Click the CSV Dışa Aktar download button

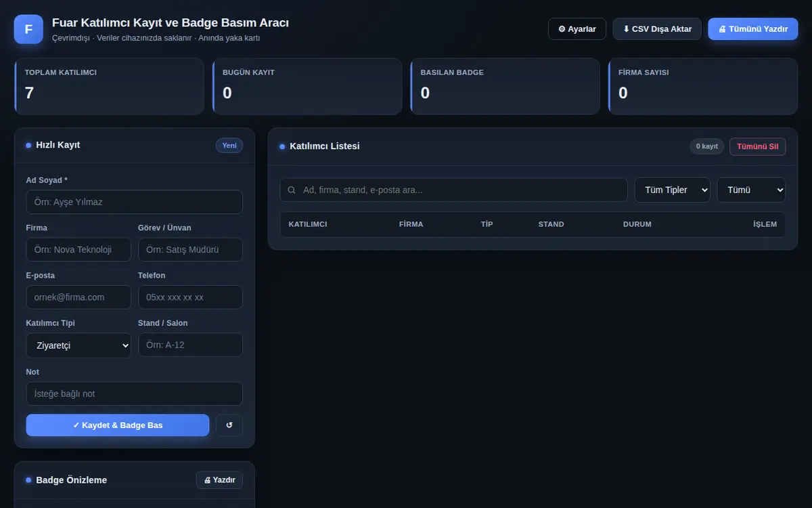(x=657, y=29)
